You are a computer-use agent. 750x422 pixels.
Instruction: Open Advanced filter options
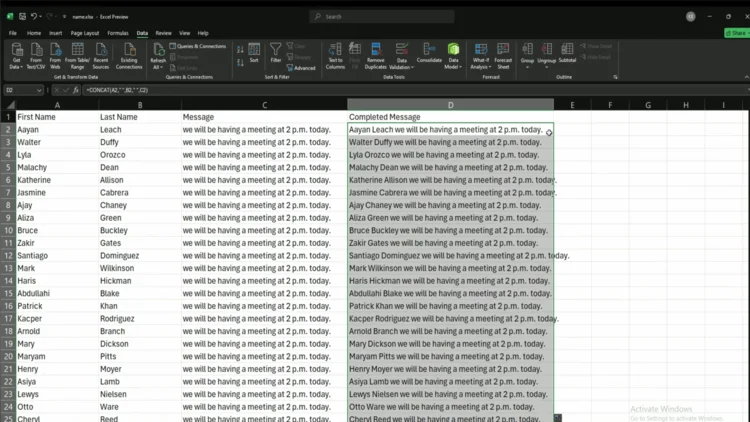[x=301, y=68]
